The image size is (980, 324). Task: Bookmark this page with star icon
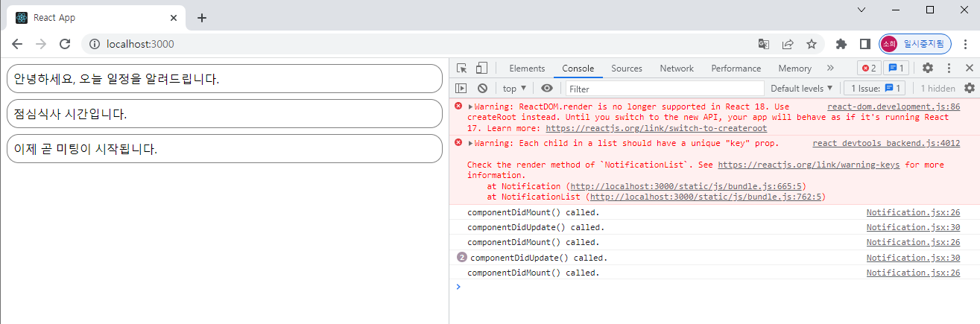(812, 44)
